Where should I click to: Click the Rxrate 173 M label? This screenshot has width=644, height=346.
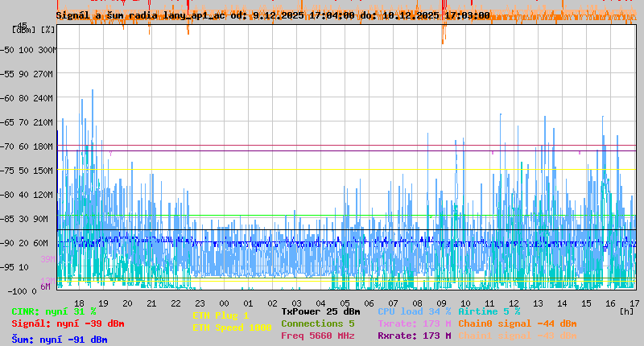point(414,336)
